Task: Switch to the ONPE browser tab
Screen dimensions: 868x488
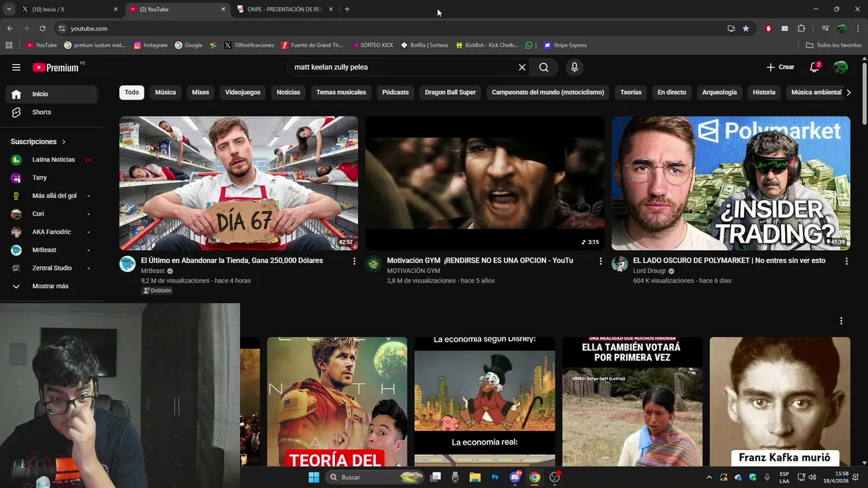Action: click(x=285, y=9)
